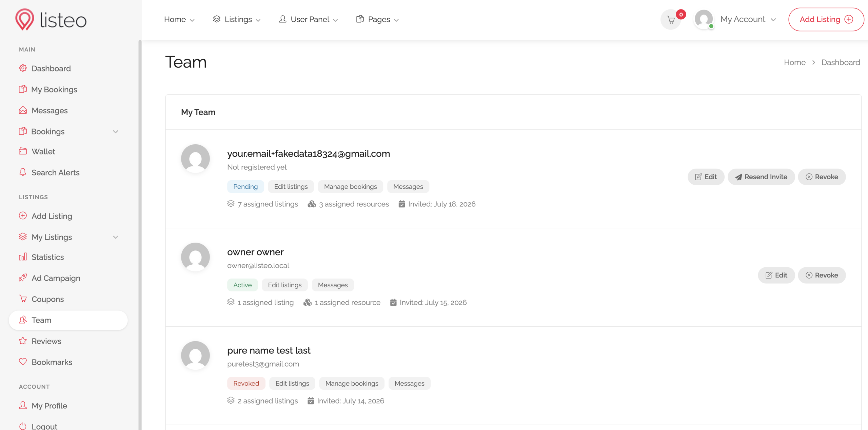This screenshot has height=430, width=868.
Task: Click avatar of owner owner member
Action: 195,257
